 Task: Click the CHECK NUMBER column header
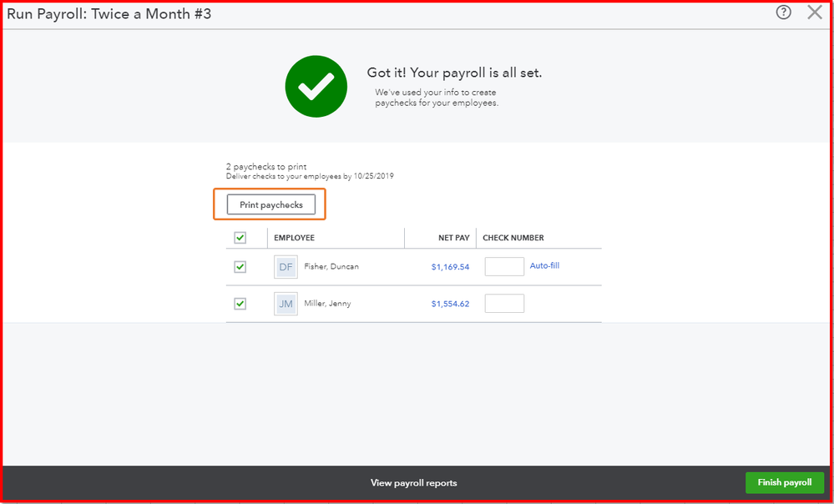point(513,238)
